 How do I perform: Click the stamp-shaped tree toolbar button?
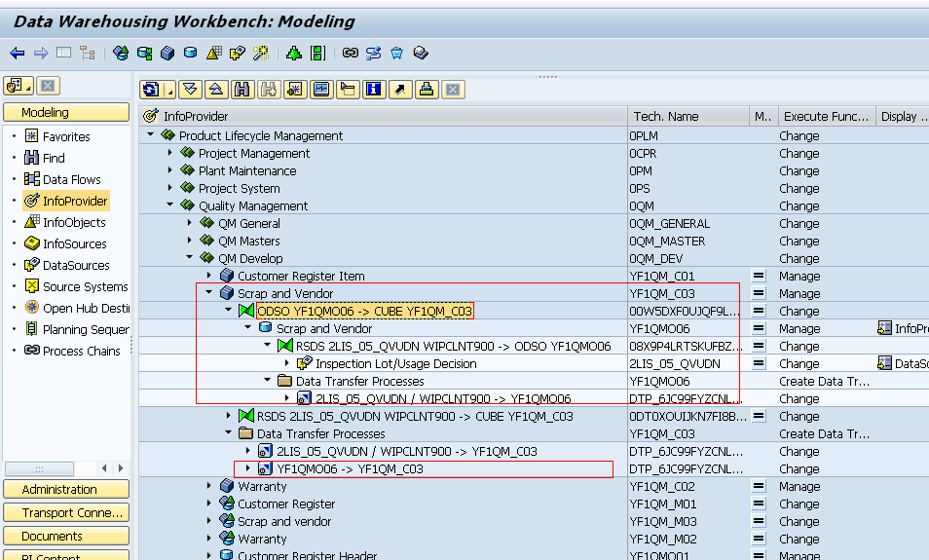coord(427,90)
